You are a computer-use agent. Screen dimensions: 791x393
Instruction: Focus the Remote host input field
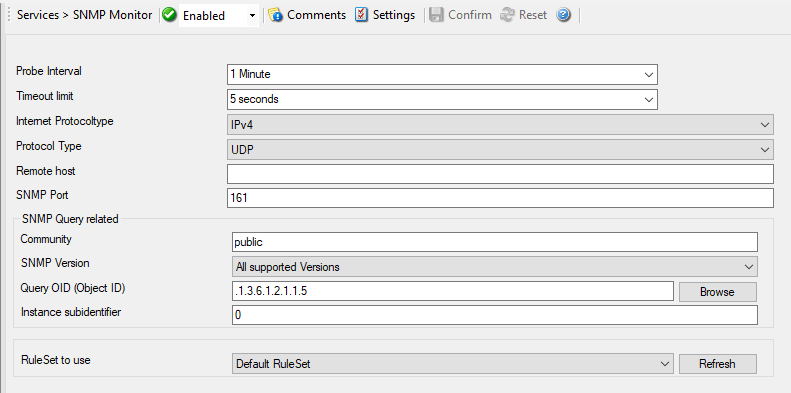(x=500, y=174)
